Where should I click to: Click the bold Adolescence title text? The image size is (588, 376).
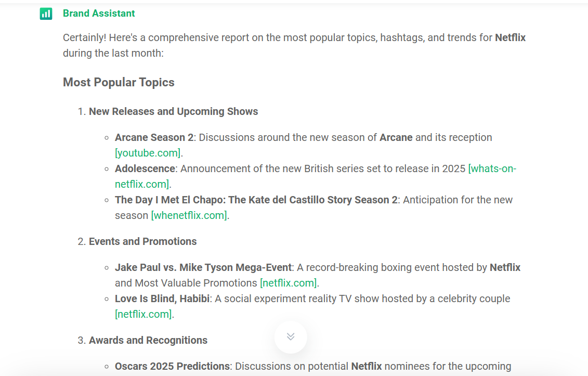tap(145, 168)
